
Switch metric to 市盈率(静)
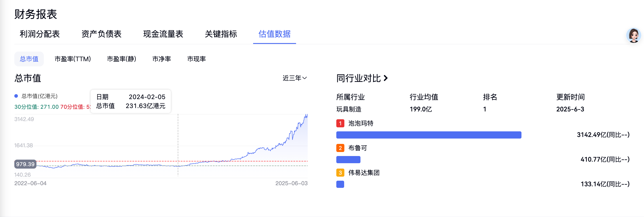pyautogui.click(x=121, y=59)
